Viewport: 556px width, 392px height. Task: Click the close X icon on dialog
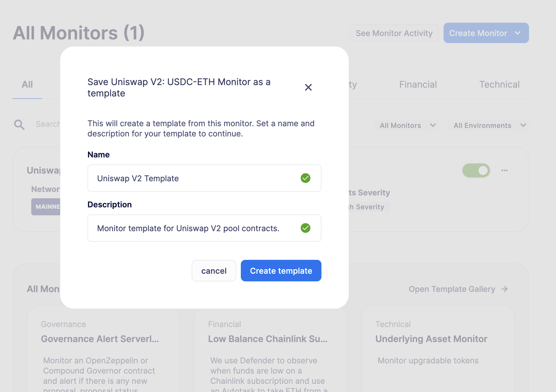[x=308, y=87]
